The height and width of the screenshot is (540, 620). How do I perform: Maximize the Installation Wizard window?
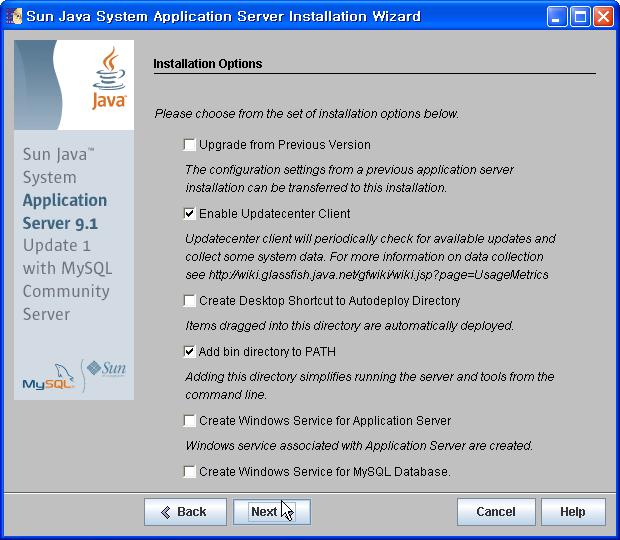click(x=580, y=17)
